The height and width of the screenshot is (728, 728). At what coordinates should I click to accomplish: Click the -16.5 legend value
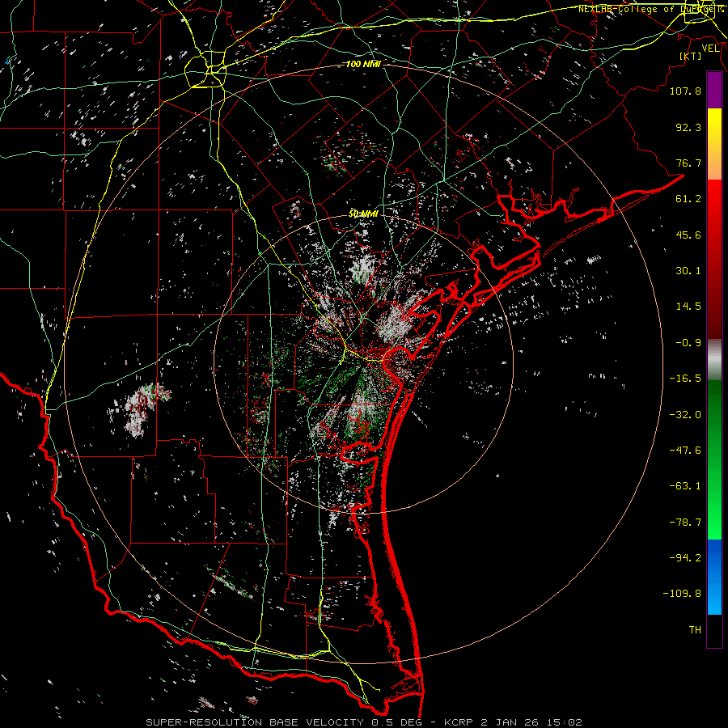coord(685,379)
